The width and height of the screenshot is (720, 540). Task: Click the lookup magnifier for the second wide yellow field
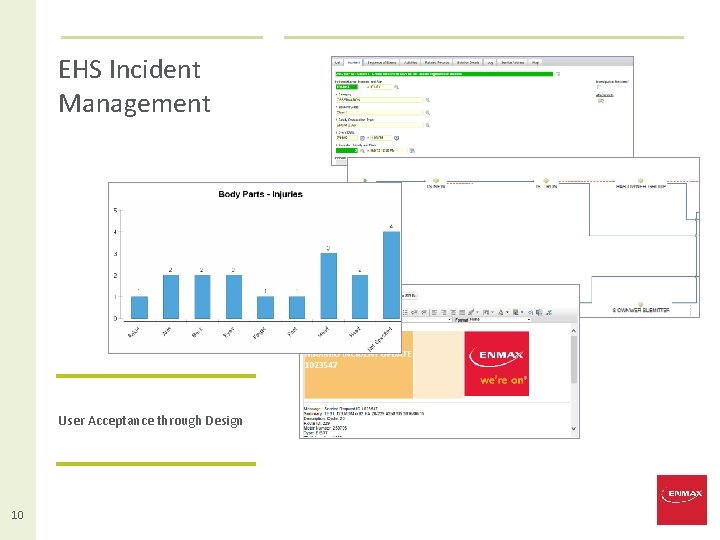point(428,112)
